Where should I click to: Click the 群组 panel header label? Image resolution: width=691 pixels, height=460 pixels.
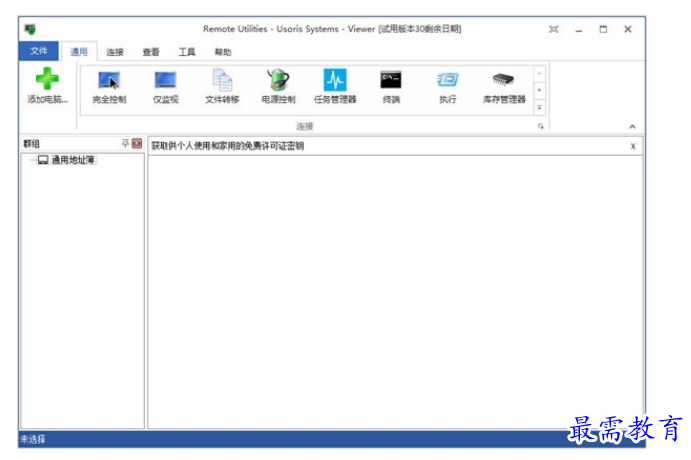[x=32, y=144]
